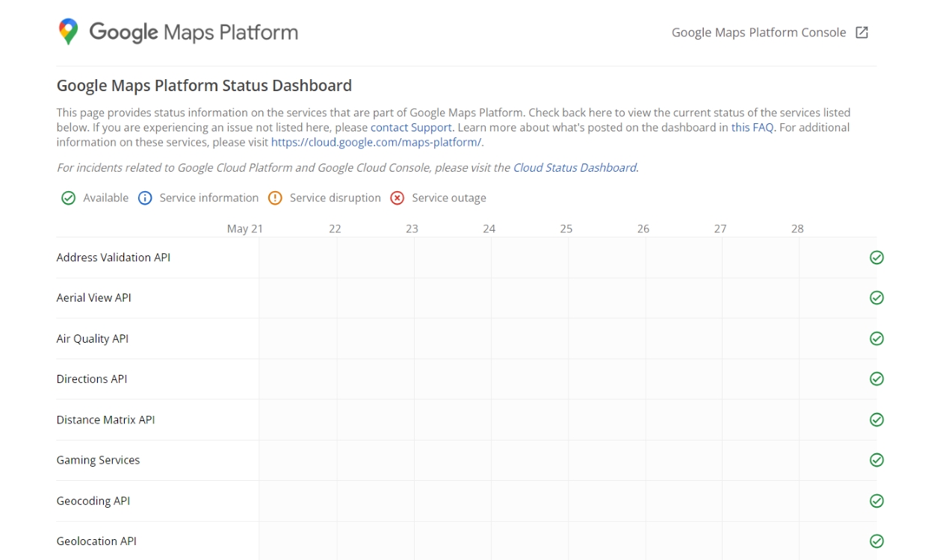
Task: Select the Gaming Services row label
Action: pyautogui.click(x=98, y=460)
